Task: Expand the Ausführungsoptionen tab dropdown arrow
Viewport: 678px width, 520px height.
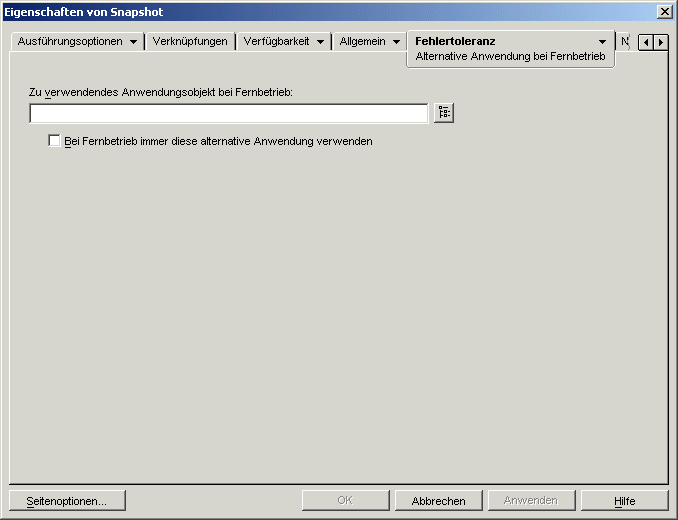Action: coord(133,42)
